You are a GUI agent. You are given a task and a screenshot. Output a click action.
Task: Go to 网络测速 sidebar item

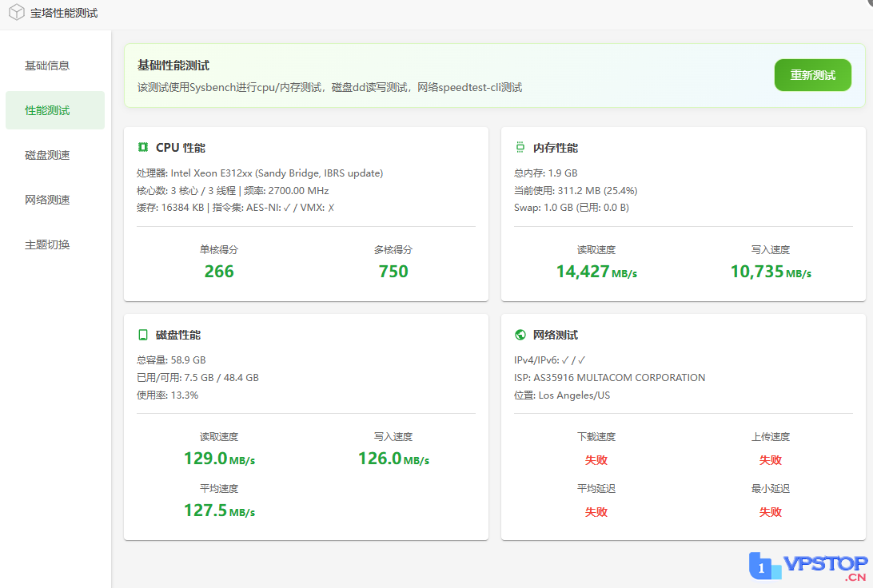coord(47,200)
